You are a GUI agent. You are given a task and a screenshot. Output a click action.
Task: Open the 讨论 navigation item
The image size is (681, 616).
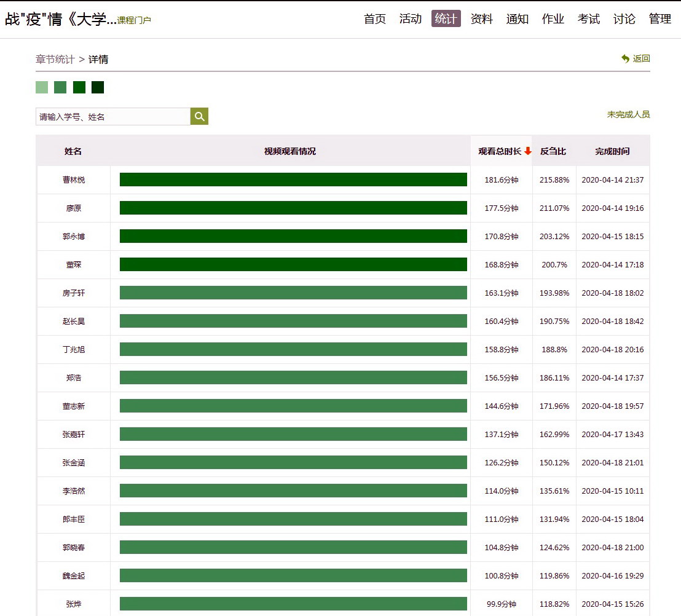pos(624,19)
